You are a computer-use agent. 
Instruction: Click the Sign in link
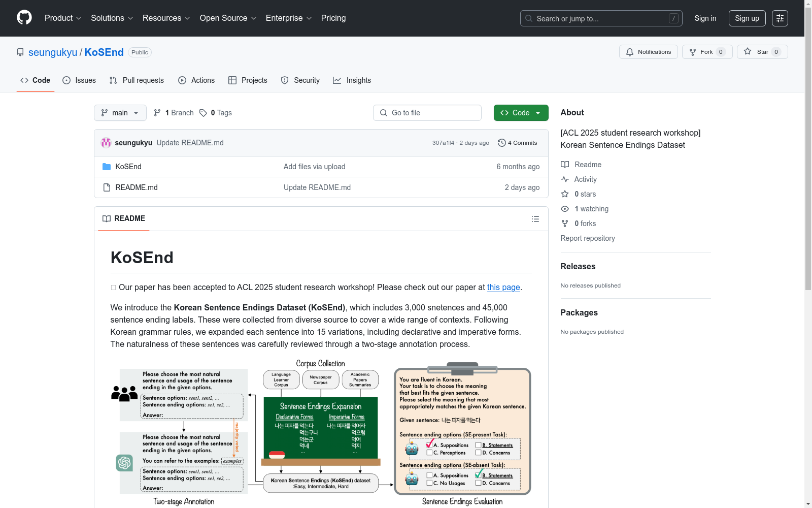pos(705,18)
